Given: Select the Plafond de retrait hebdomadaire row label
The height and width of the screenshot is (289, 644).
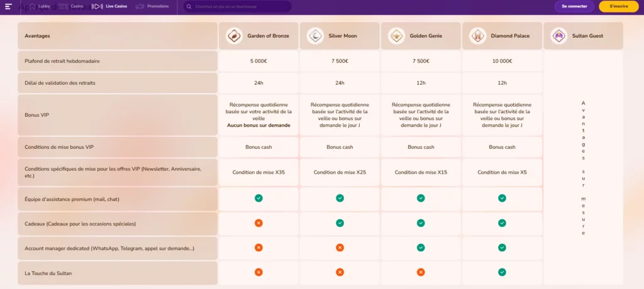Looking at the screenshot, I should point(62,61).
